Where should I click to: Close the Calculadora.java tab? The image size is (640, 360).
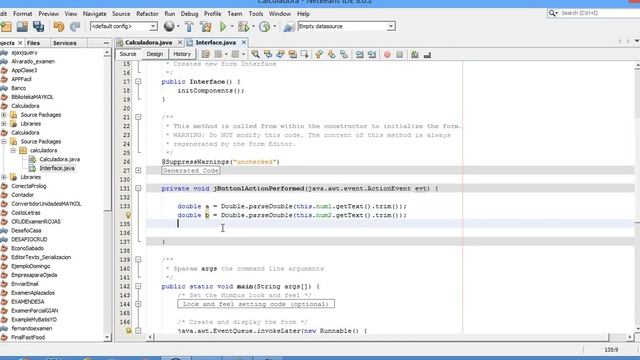(x=180, y=42)
